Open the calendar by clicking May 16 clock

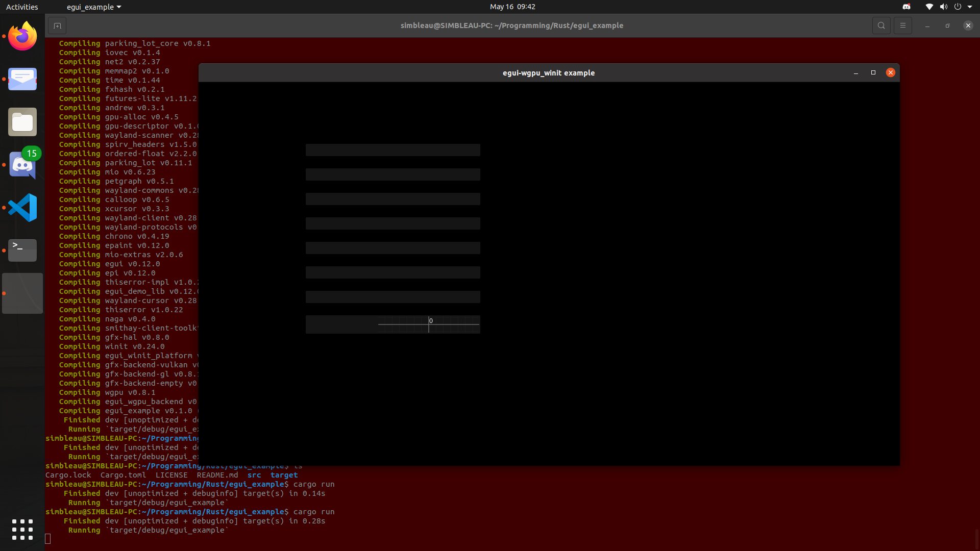[x=512, y=7]
